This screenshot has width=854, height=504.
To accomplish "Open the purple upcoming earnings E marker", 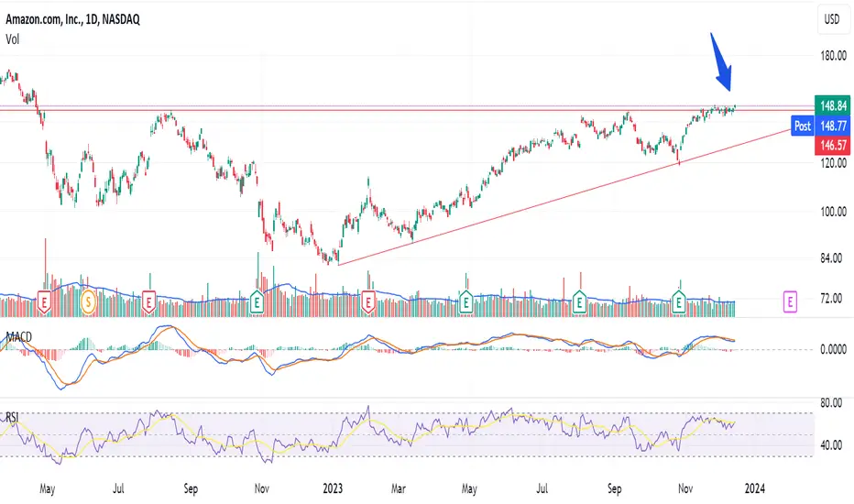I will pyautogui.click(x=790, y=301).
